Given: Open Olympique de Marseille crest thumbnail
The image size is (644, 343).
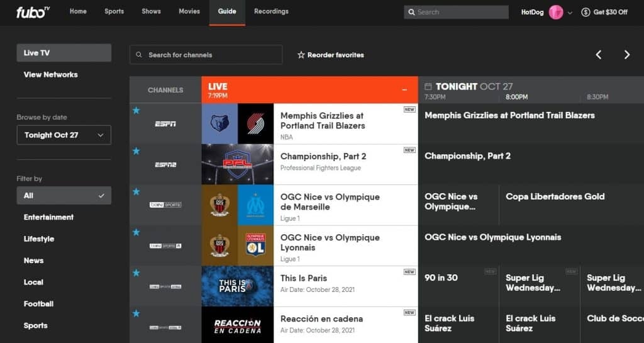Looking at the screenshot, I should tap(255, 205).
